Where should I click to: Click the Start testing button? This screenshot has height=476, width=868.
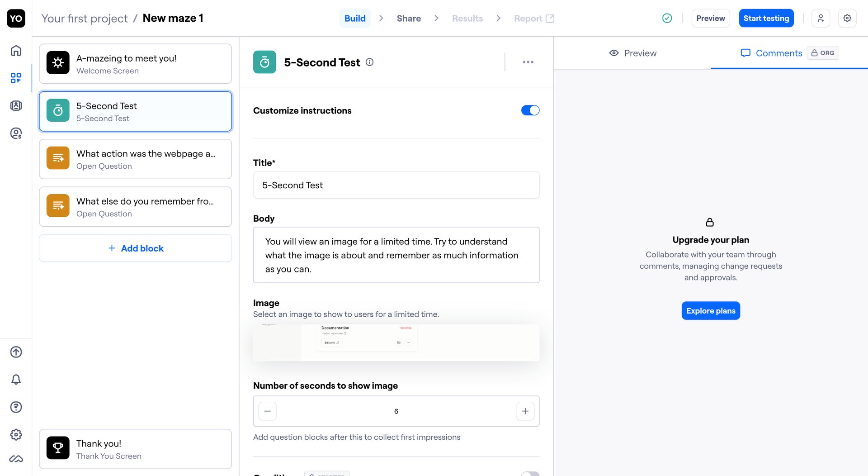coord(766,18)
